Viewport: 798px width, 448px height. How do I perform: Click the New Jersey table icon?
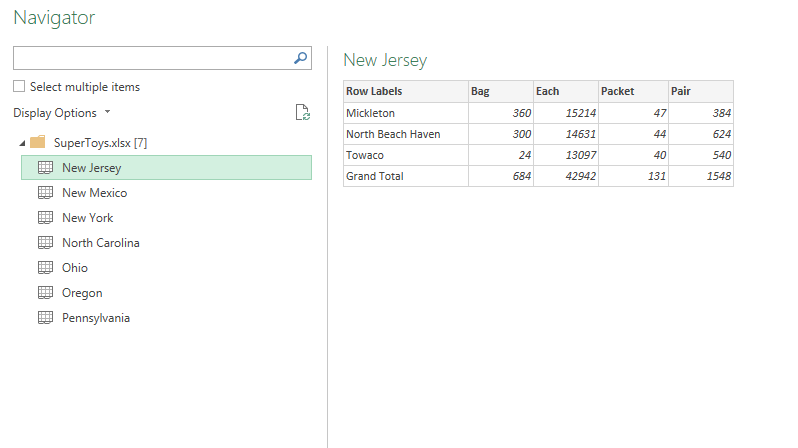[x=45, y=167]
